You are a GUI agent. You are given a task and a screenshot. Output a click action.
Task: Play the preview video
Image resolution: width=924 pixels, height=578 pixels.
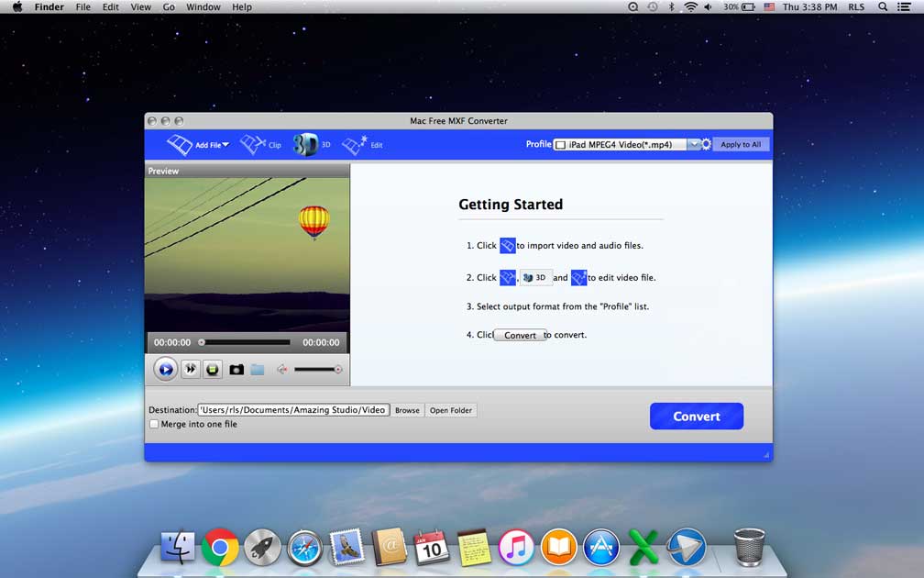pos(166,369)
